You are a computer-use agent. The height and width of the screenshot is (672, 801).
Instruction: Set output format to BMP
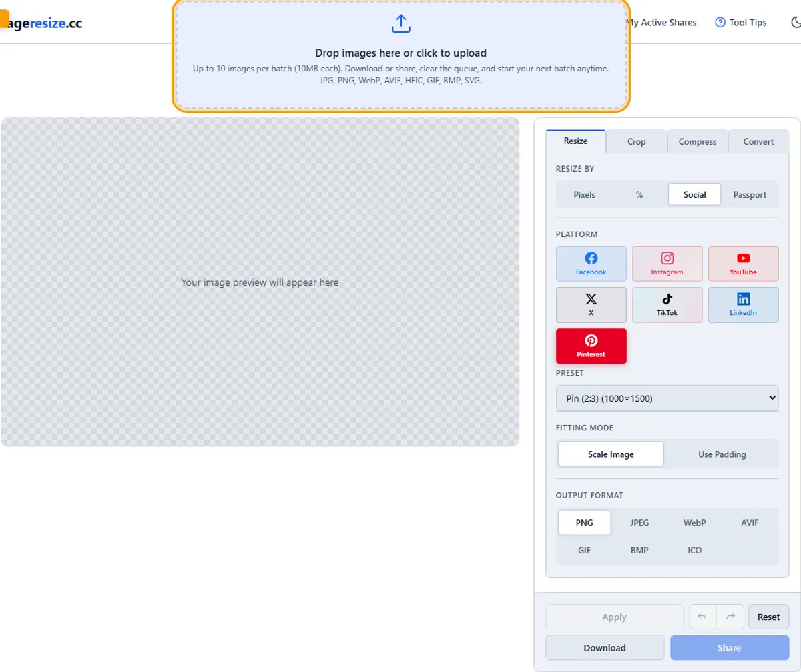click(x=639, y=550)
